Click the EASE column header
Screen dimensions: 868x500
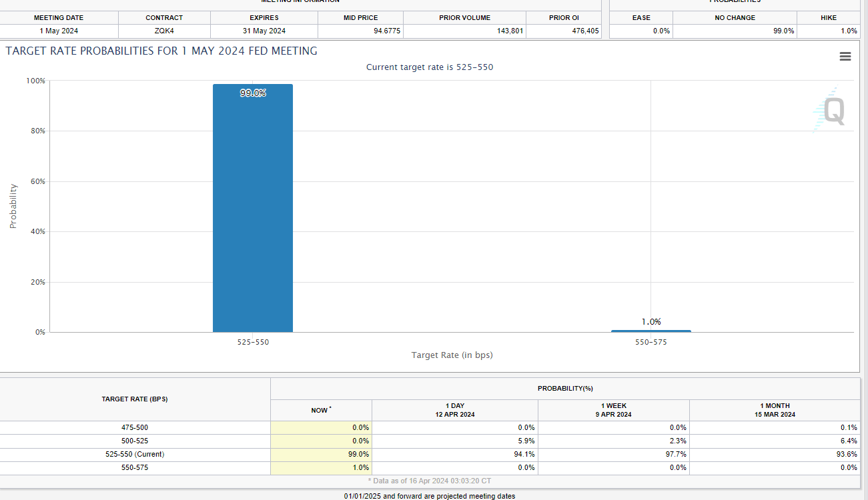coord(641,17)
